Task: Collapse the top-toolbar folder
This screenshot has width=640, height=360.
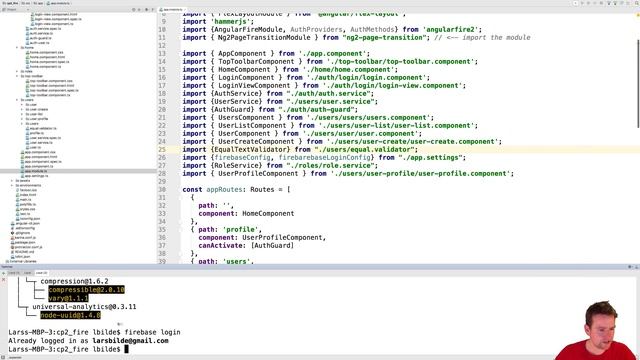Action: tap(17, 76)
